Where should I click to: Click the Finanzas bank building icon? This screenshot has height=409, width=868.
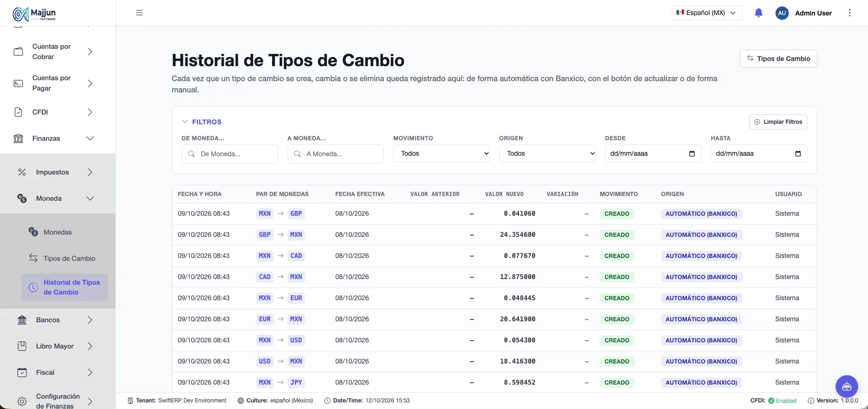(18, 138)
